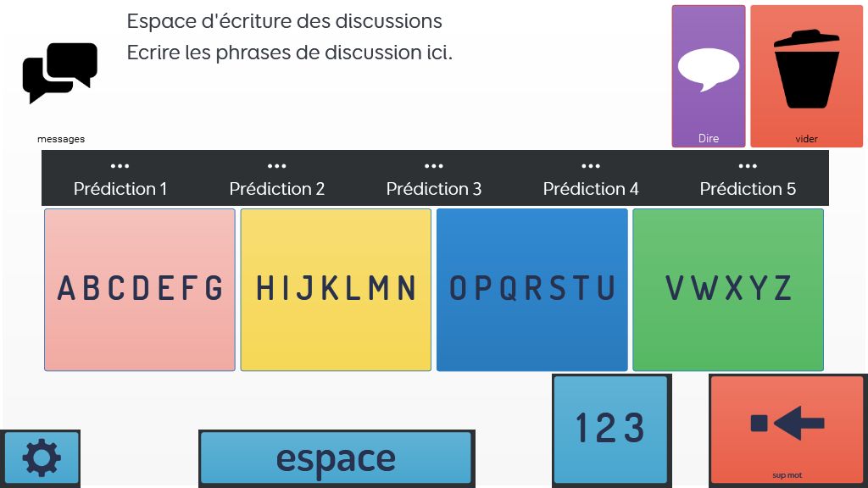
Task: Select the Prédiction 1 suggestion
Action: pyautogui.click(x=120, y=188)
